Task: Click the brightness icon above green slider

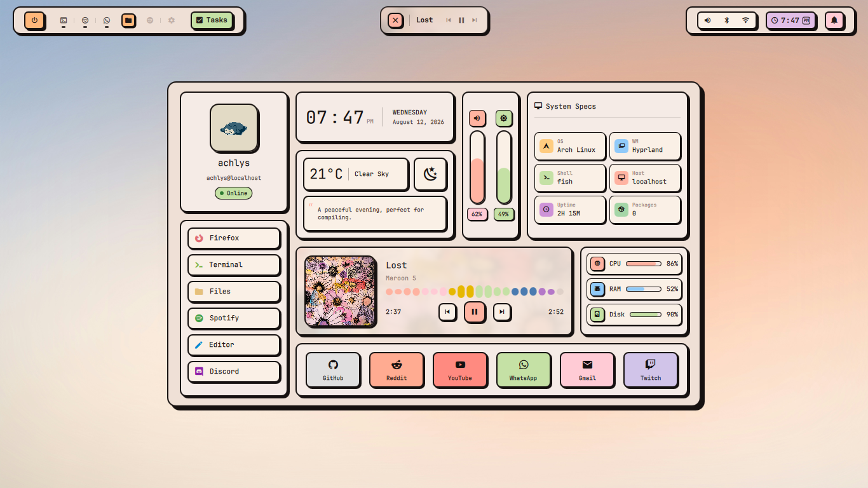Action: [x=504, y=118]
